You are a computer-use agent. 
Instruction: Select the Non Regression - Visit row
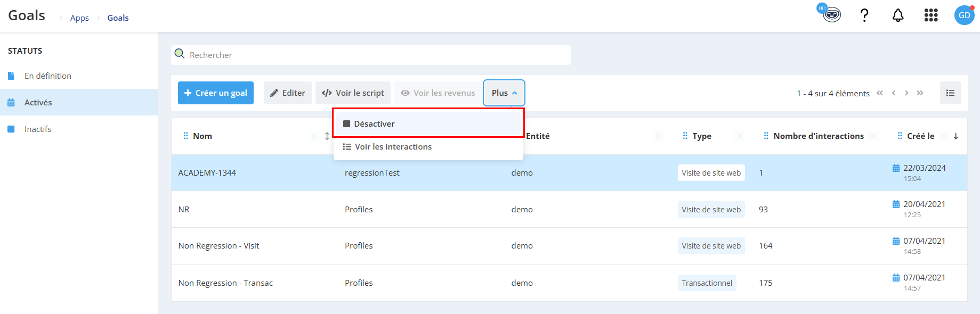click(x=569, y=246)
